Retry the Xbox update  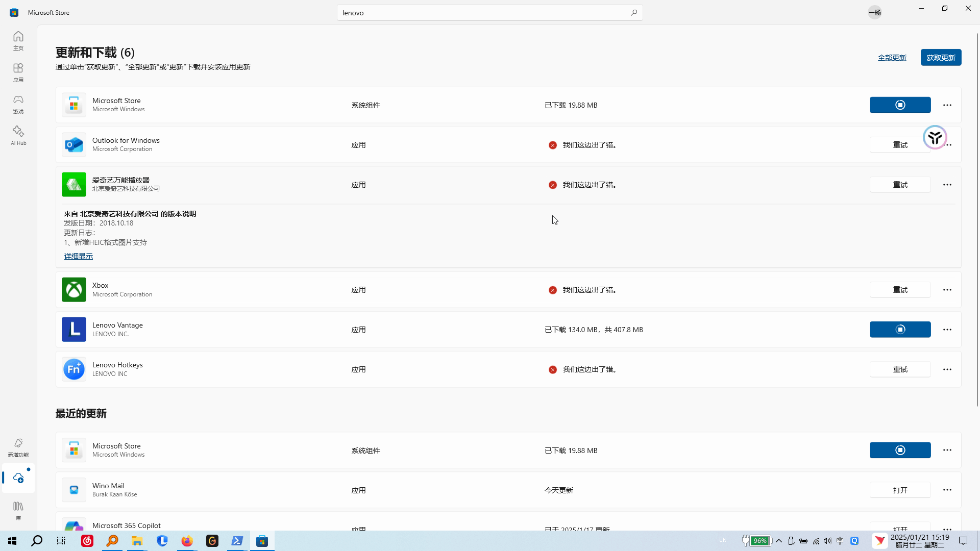900,290
